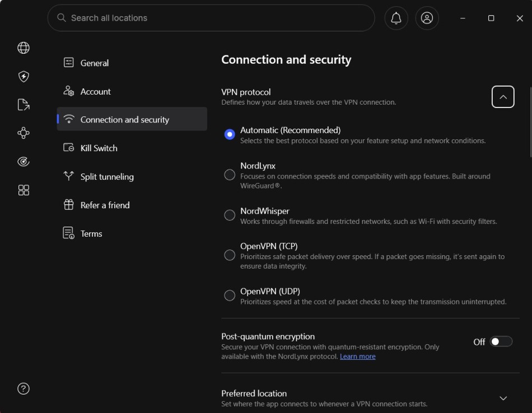
Task: Click the VPN protocol heading text
Action: (x=246, y=92)
